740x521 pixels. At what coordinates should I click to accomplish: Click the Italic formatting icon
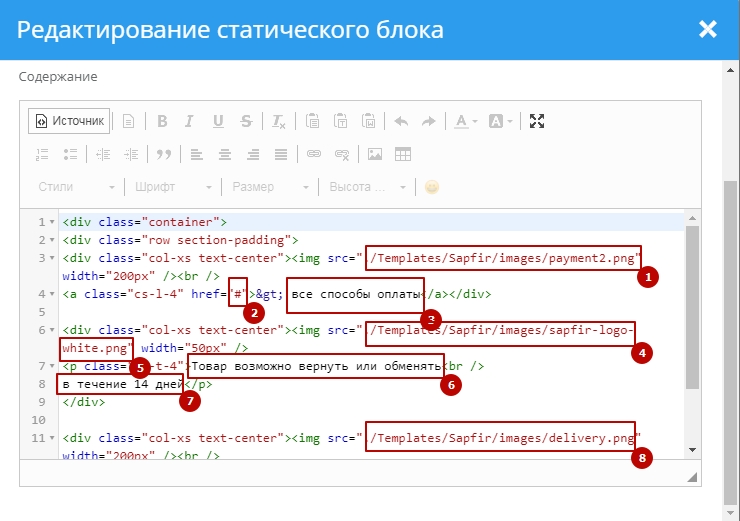190,121
